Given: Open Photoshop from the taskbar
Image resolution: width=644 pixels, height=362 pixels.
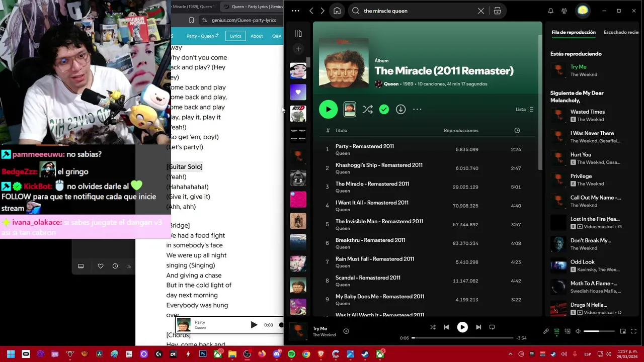Looking at the screenshot, I should (x=203, y=354).
